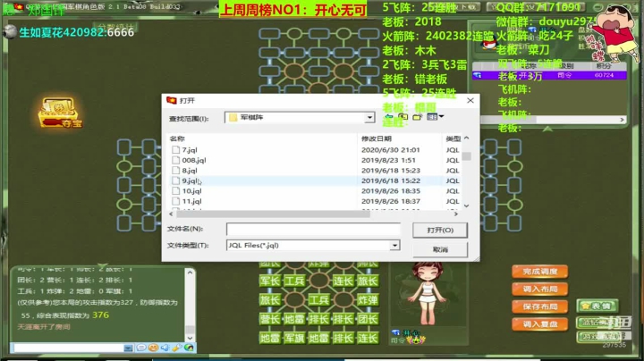
Task: Select the 工兵 piece next to 军长
Action: point(294,281)
